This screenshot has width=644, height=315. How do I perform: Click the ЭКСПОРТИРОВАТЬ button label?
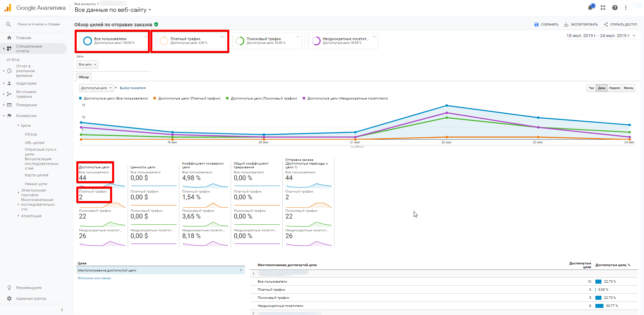[584, 25]
